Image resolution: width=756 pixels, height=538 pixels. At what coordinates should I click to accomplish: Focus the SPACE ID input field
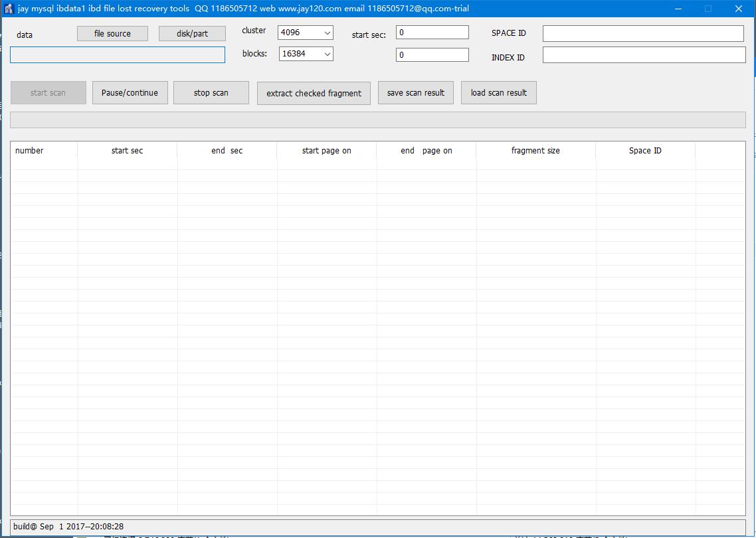pos(643,34)
